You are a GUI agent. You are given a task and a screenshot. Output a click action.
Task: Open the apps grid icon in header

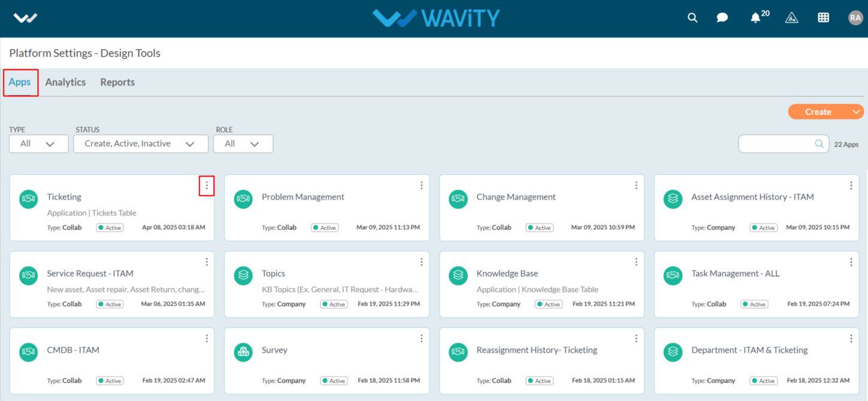(x=824, y=18)
